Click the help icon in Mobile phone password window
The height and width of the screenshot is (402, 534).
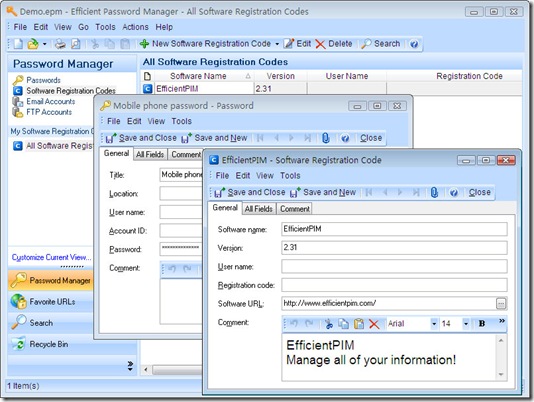[345, 138]
